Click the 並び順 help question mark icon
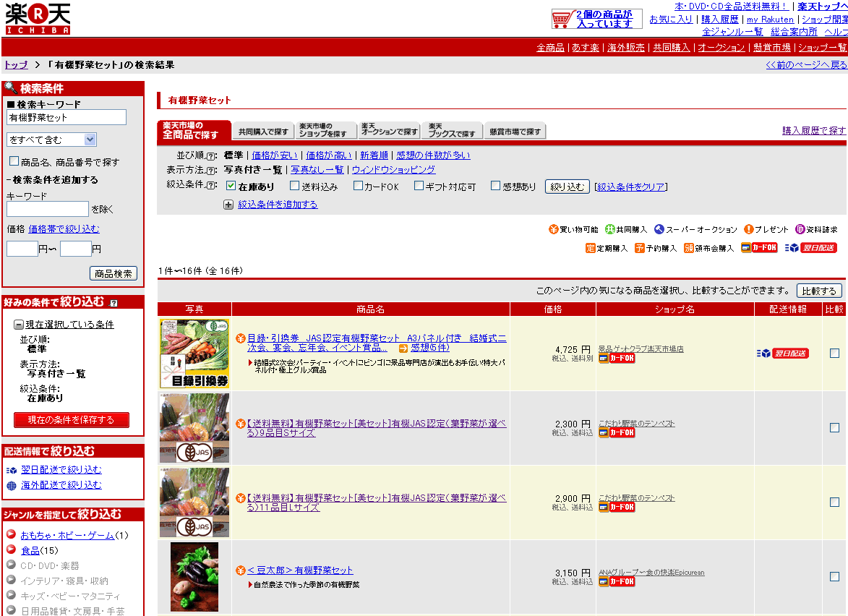The height and width of the screenshot is (616, 848). [211, 155]
